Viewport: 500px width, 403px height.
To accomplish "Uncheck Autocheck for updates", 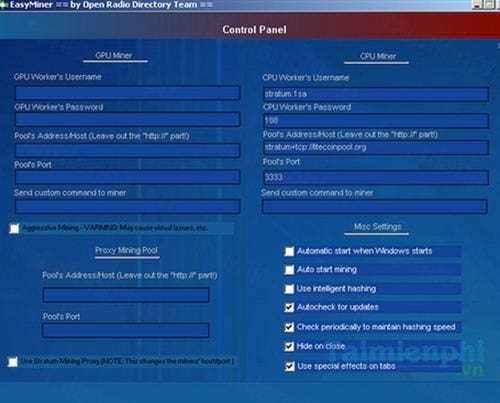I will pos(289,307).
